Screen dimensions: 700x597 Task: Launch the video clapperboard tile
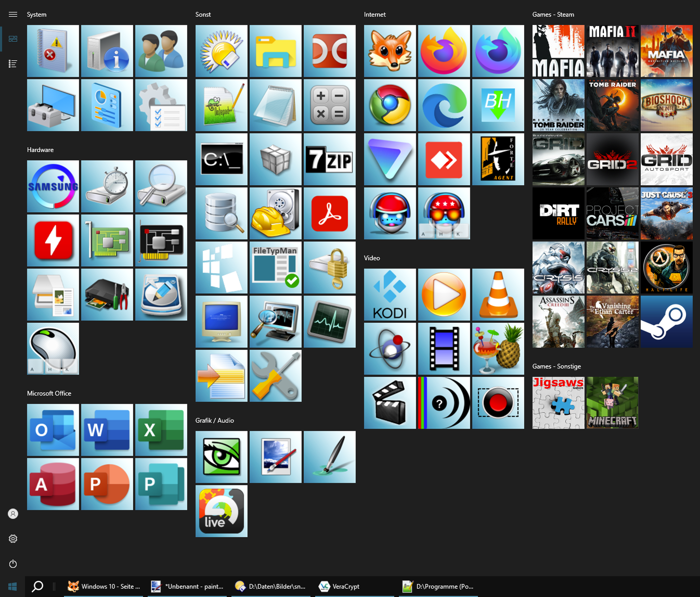pos(390,403)
